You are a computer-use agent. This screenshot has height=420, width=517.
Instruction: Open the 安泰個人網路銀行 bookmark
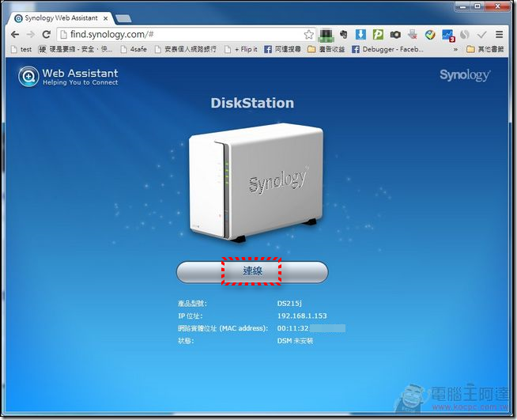click(x=186, y=50)
